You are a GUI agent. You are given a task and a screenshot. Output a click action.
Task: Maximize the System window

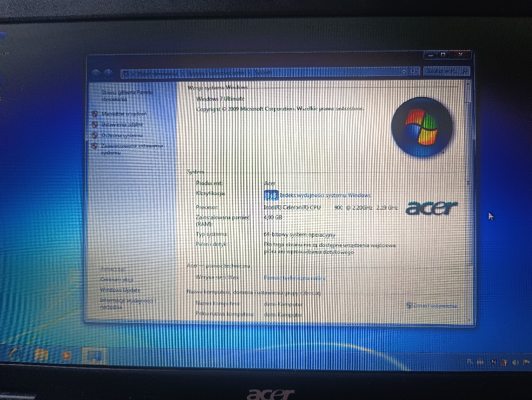pos(443,54)
